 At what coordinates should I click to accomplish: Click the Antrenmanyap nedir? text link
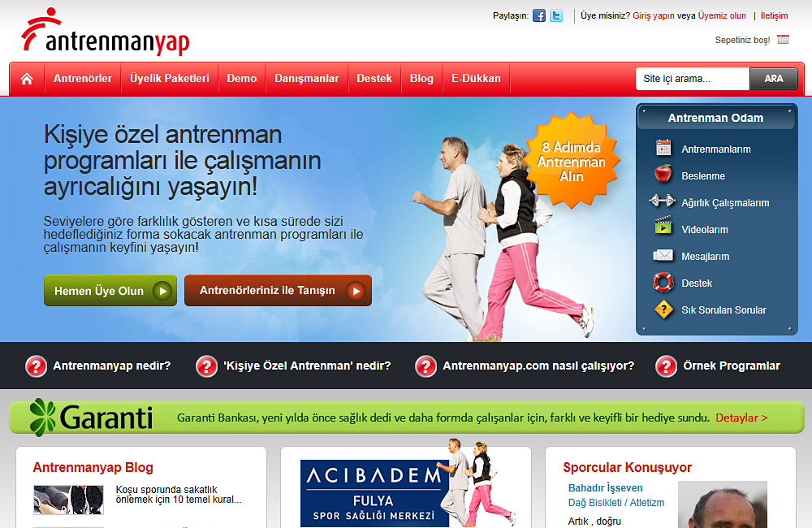tap(112, 366)
